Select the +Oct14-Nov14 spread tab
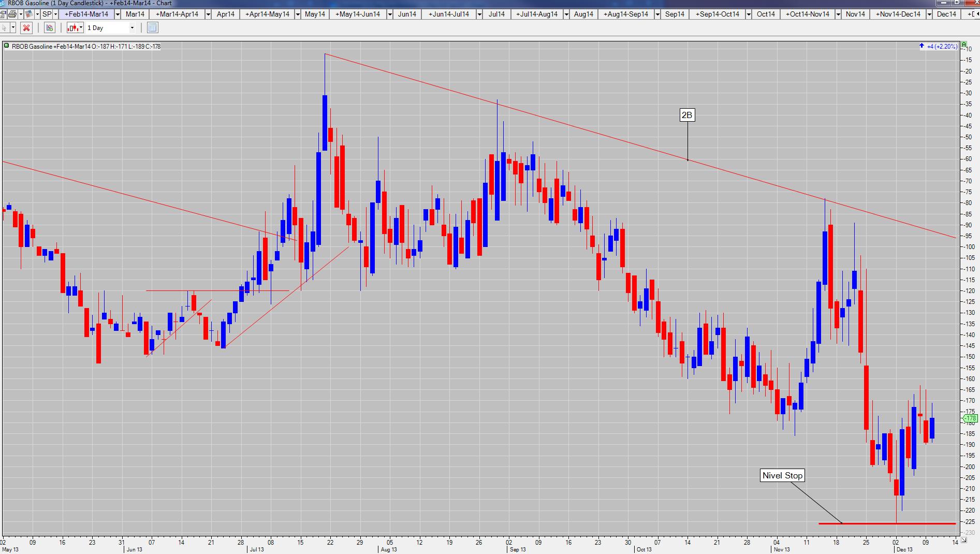 tap(808, 14)
